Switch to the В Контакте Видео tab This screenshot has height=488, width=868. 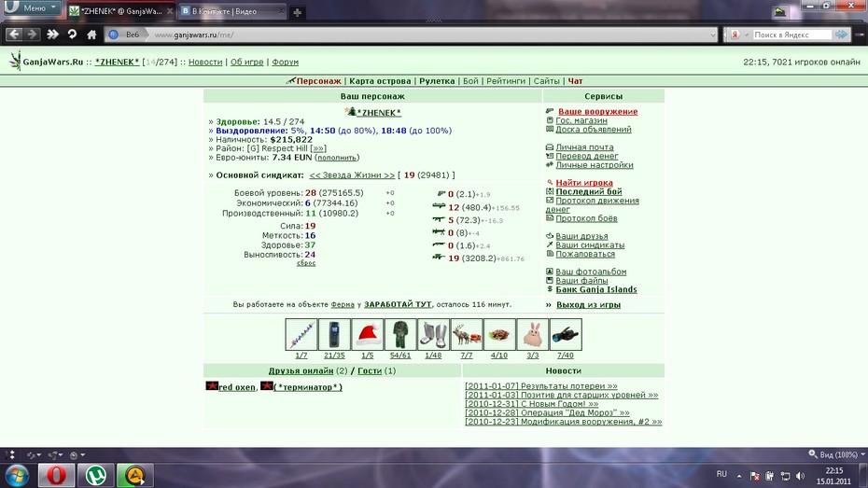click(x=231, y=11)
